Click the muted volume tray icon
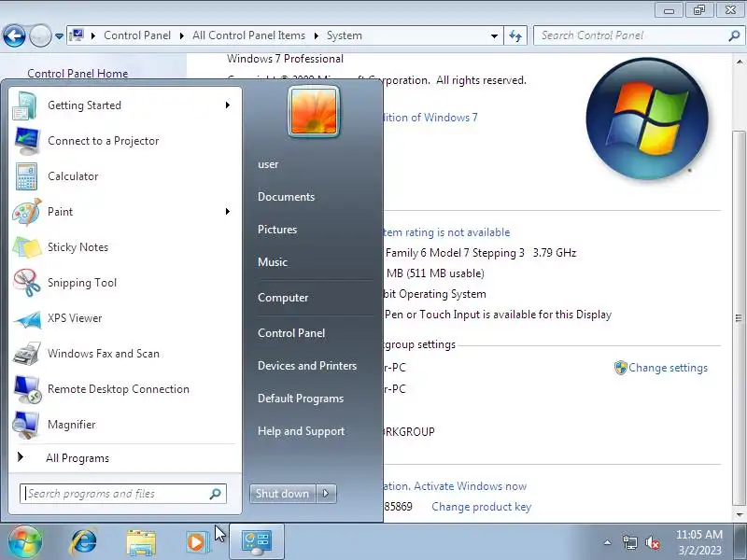 coord(652,542)
